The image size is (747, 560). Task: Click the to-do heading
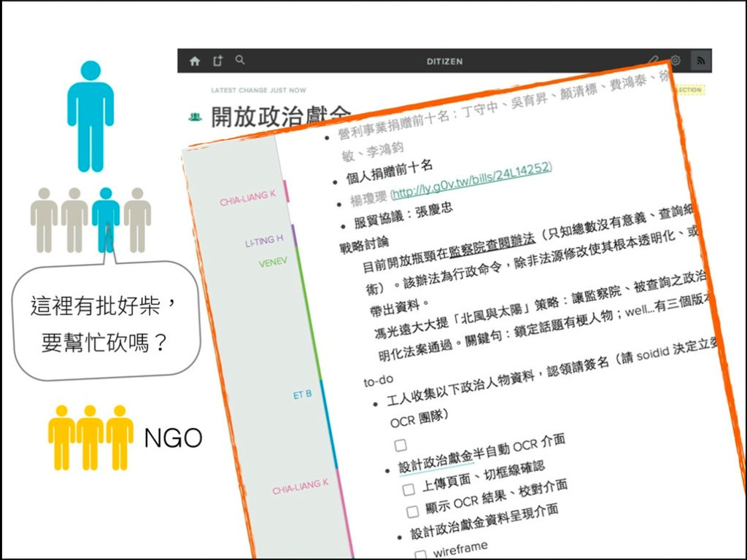[x=379, y=381]
